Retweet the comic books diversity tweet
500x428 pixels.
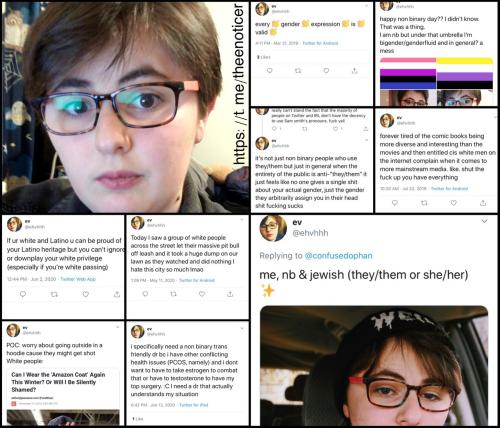[424, 203]
